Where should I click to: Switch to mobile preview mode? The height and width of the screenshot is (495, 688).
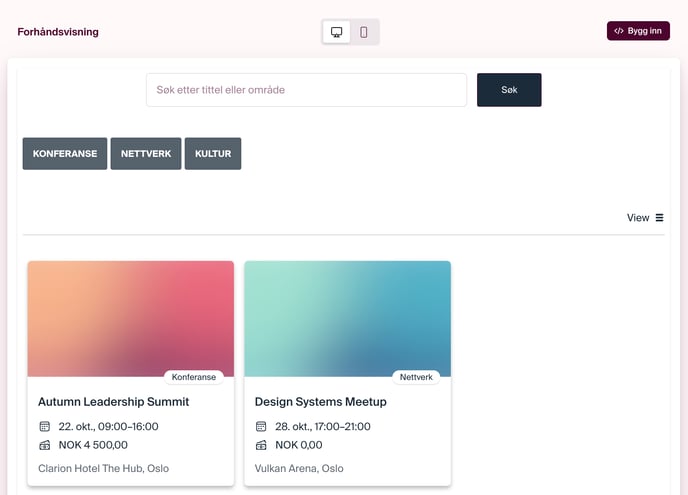(x=364, y=32)
